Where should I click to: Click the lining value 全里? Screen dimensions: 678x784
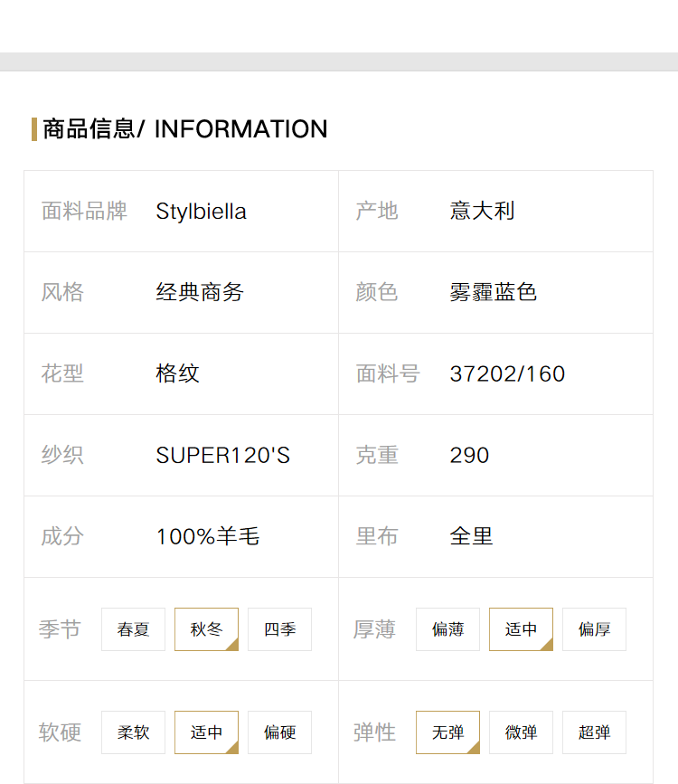(471, 536)
